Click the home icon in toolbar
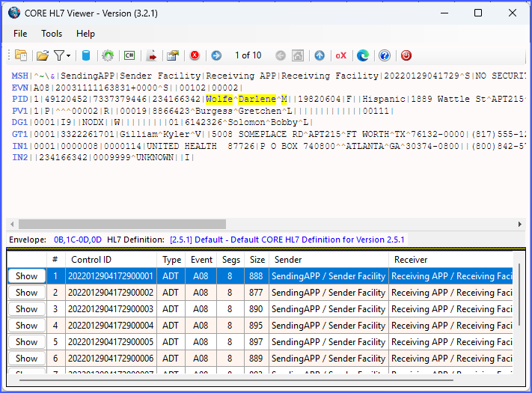The width and height of the screenshot is (532, 393). tap(298, 55)
